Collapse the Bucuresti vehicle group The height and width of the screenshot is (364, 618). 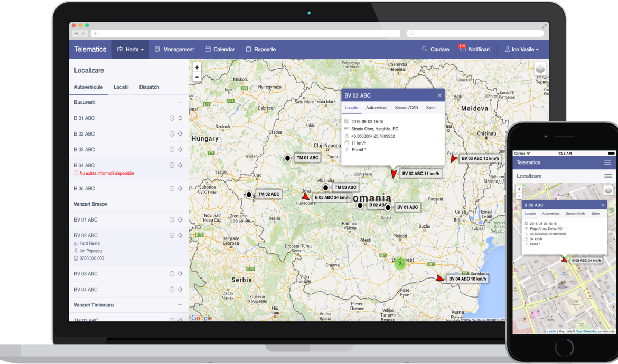click(180, 102)
